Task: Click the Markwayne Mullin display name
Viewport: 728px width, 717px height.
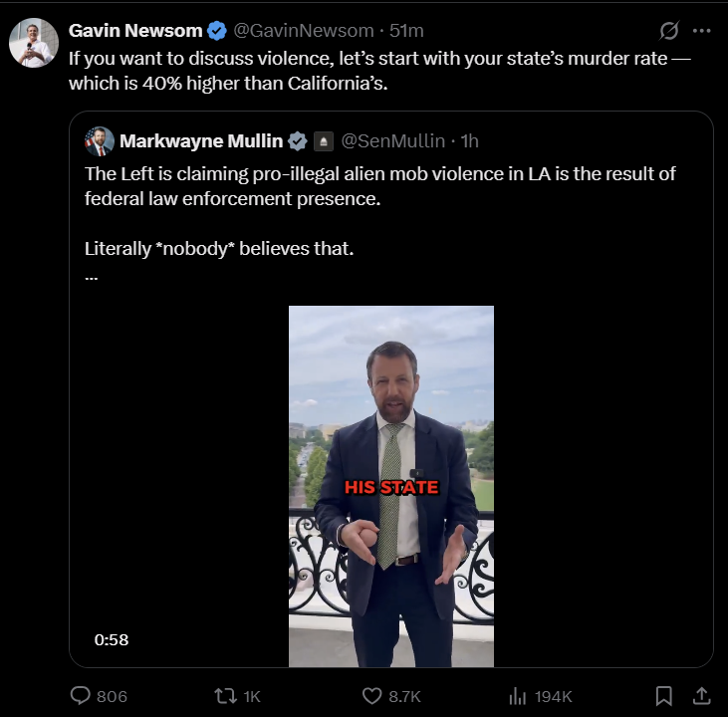Action: pos(201,140)
